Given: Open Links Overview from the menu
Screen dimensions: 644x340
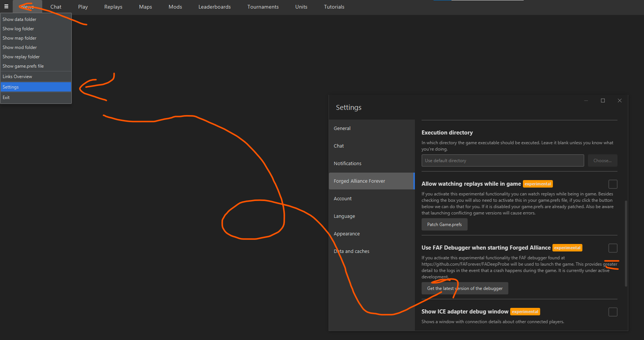Looking at the screenshot, I should coord(36,77).
